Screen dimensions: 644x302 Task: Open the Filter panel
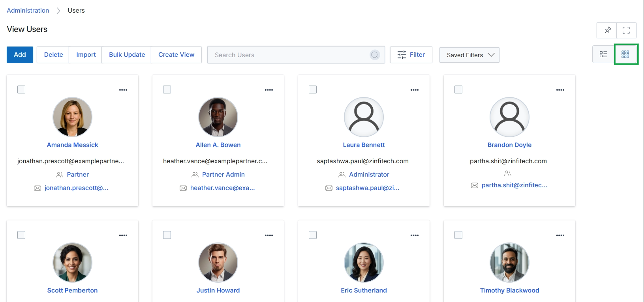(x=411, y=55)
